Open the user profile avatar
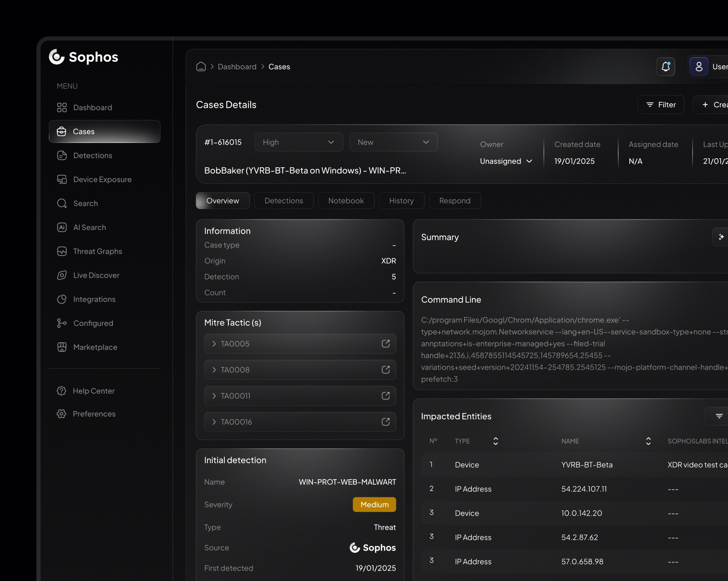The image size is (728, 581). tap(699, 67)
